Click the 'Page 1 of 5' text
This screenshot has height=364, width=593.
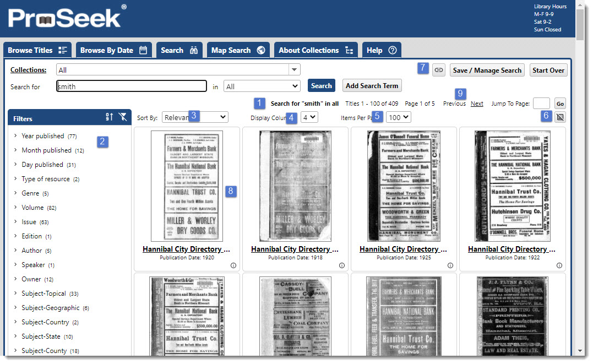(x=420, y=104)
